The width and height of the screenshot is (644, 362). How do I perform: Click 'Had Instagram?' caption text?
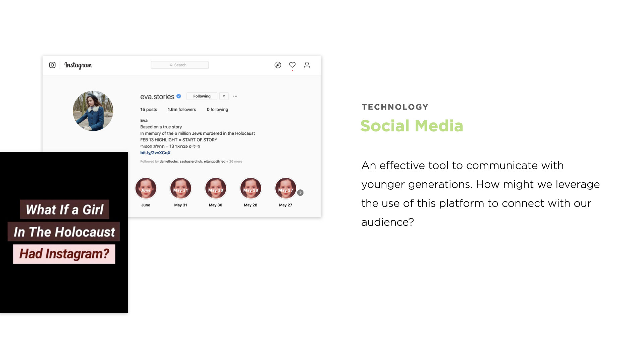tap(64, 254)
